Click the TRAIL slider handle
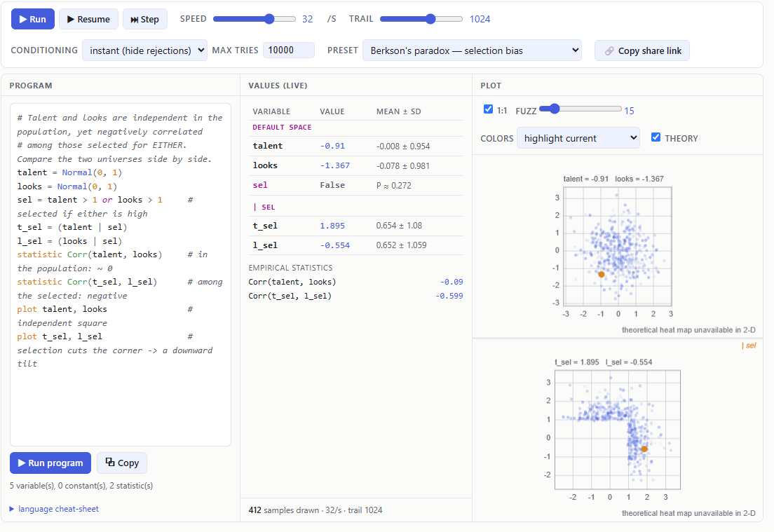This screenshot has width=774, height=532. (430, 19)
